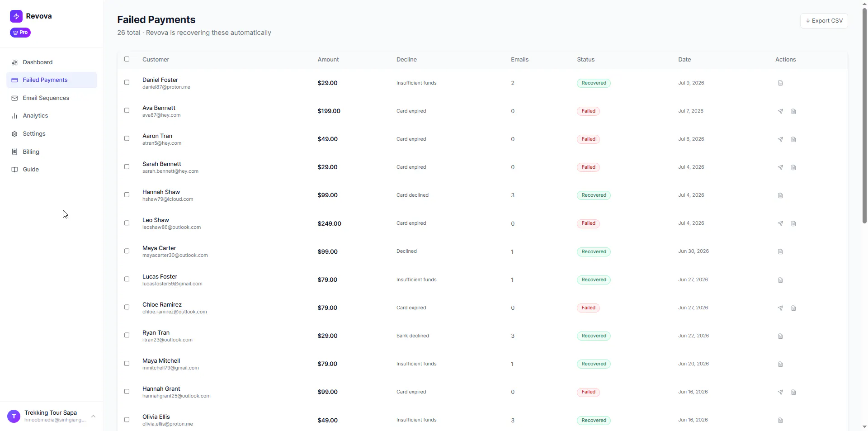
Task: Select the Lucas Foster row checkbox
Action: (x=127, y=279)
